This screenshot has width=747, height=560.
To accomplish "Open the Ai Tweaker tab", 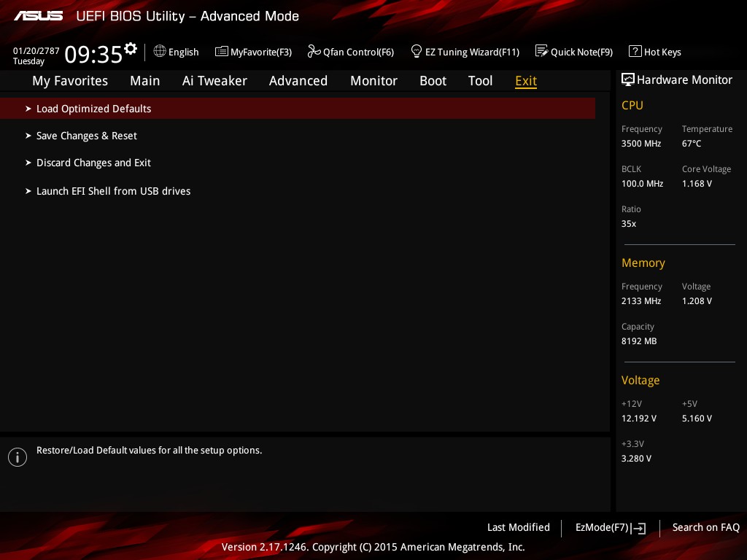I will pos(214,81).
